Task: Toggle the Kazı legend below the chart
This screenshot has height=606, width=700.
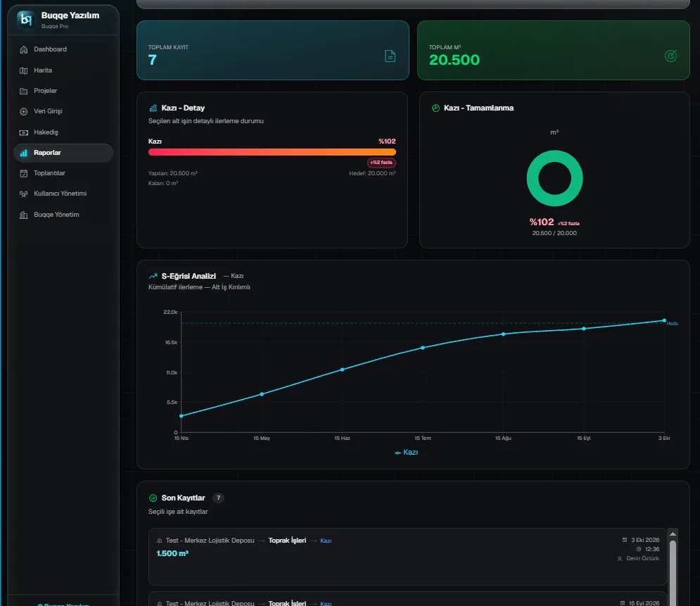Action: coord(406,453)
